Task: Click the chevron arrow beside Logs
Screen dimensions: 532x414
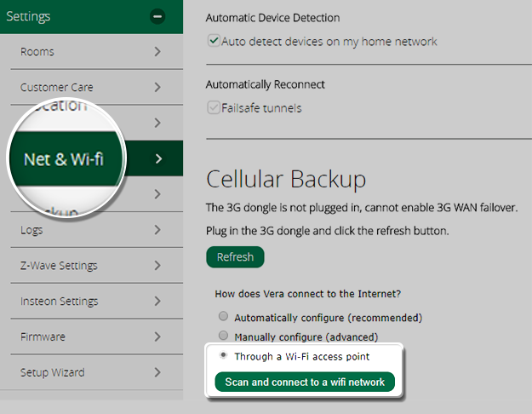Action: [x=157, y=230]
